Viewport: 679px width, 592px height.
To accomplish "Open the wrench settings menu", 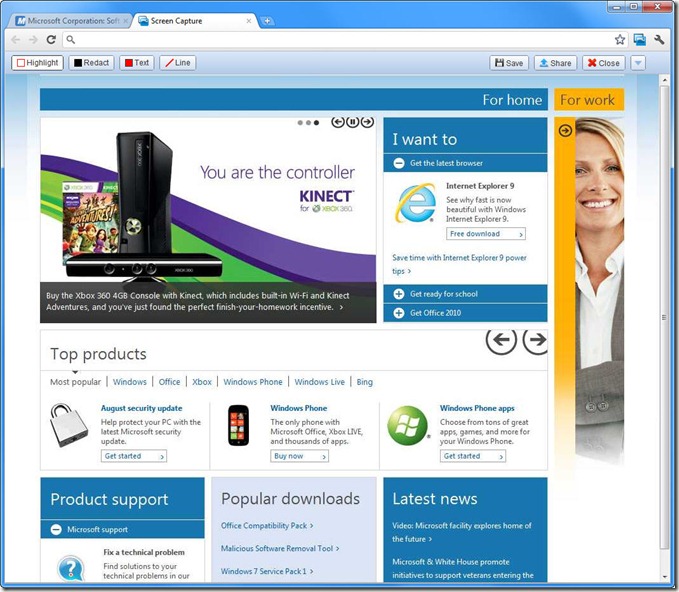I will click(x=660, y=40).
